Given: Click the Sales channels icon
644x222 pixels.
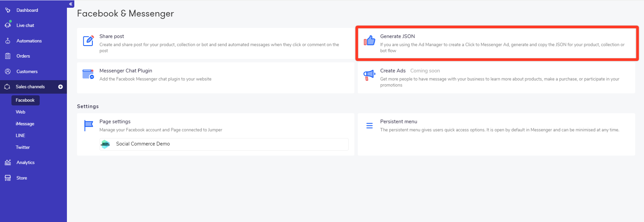Looking at the screenshot, I should (7, 87).
